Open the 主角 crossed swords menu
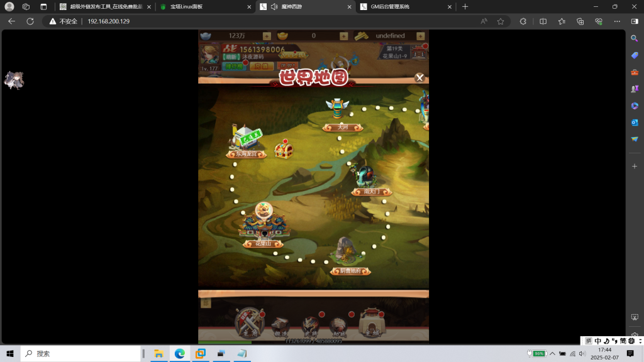 (x=249, y=321)
